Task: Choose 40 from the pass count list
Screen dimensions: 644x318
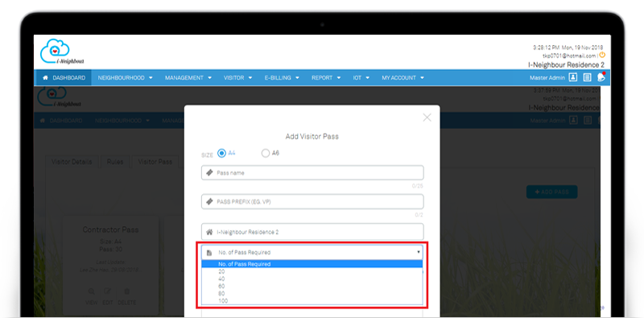Action: [312, 279]
